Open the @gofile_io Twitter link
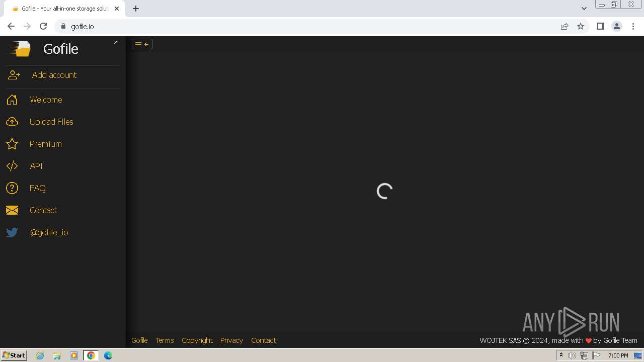 [x=49, y=232]
